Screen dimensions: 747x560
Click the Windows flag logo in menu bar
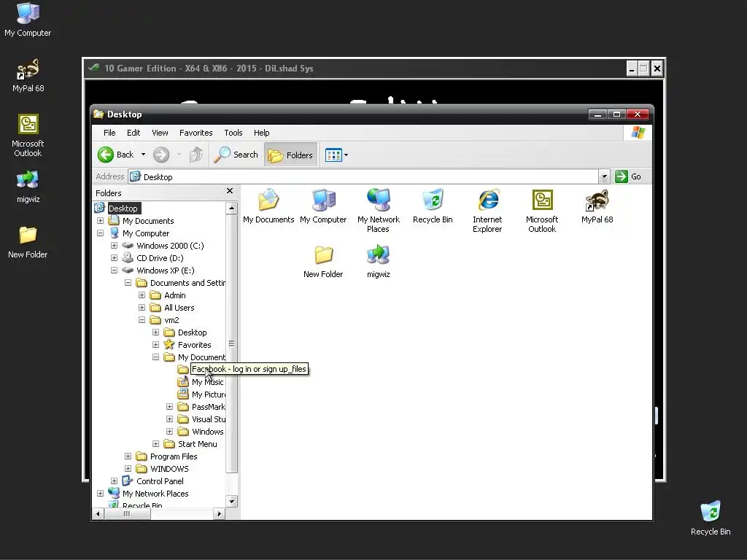(x=638, y=133)
